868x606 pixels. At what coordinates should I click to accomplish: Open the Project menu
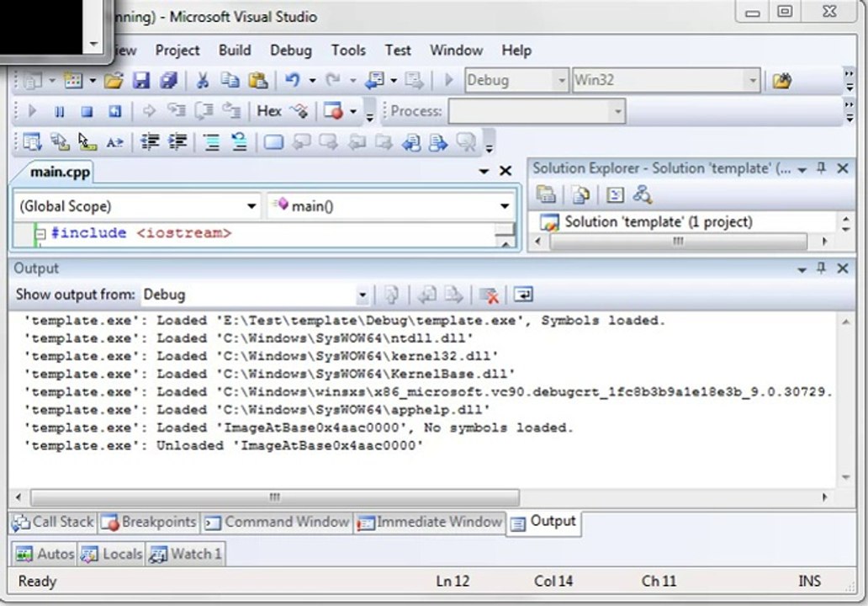(x=177, y=50)
